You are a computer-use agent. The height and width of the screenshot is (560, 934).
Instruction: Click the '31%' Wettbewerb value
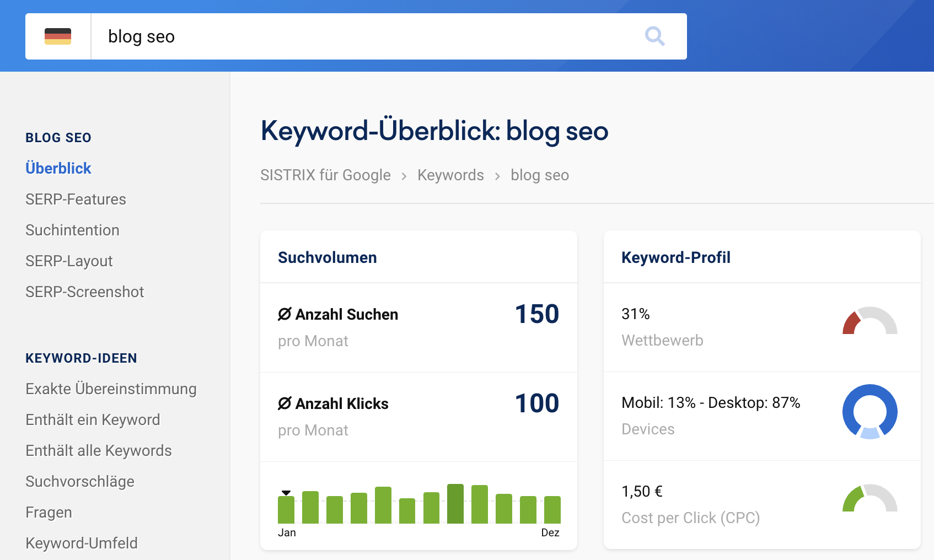click(x=636, y=314)
